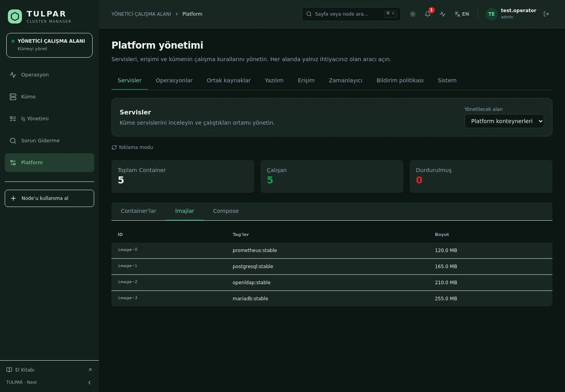This screenshot has width=565, height=392.
Task: Toggle the light/dark theme sun icon
Action: tap(413, 14)
